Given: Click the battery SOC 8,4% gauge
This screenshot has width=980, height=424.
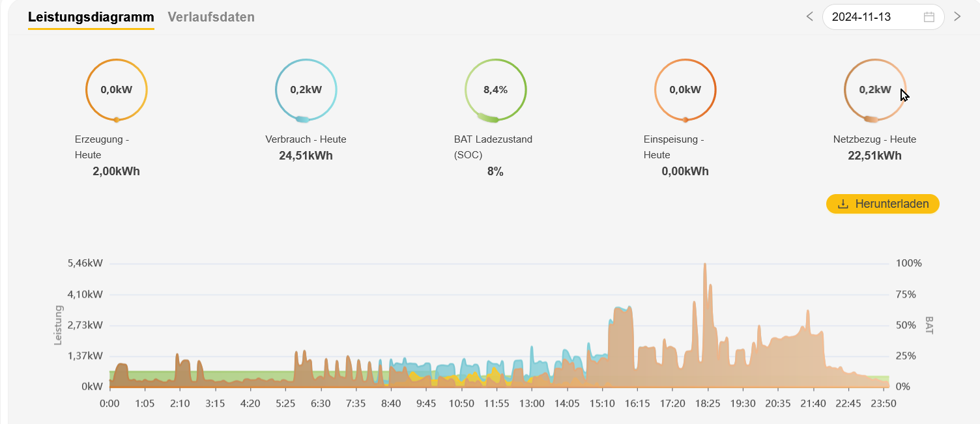Looking at the screenshot, I should coord(495,90).
